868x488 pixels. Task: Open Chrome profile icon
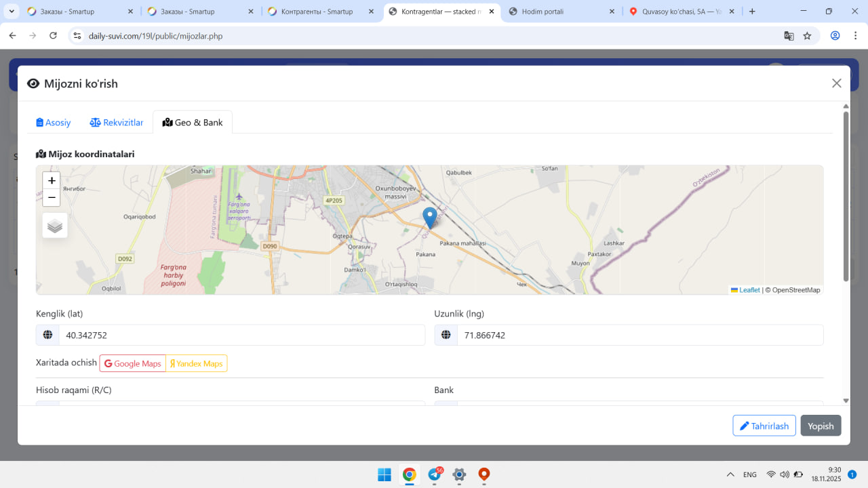click(835, 36)
